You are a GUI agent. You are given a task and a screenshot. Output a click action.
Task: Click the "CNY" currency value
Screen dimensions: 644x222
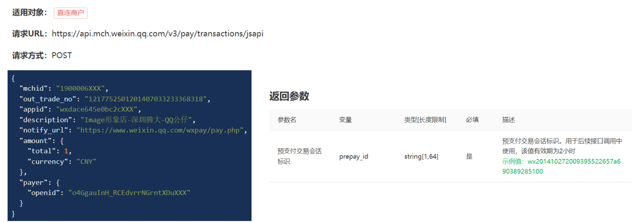pos(86,162)
